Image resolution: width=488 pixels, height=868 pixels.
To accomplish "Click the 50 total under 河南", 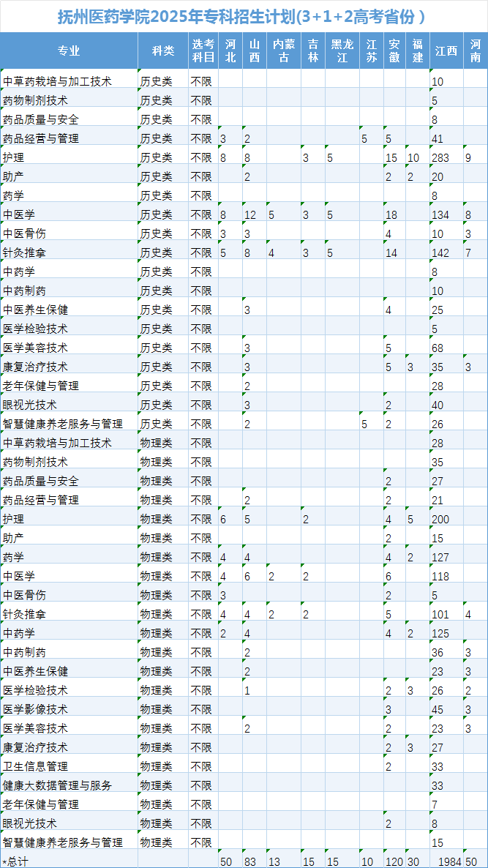I will (x=471, y=861).
